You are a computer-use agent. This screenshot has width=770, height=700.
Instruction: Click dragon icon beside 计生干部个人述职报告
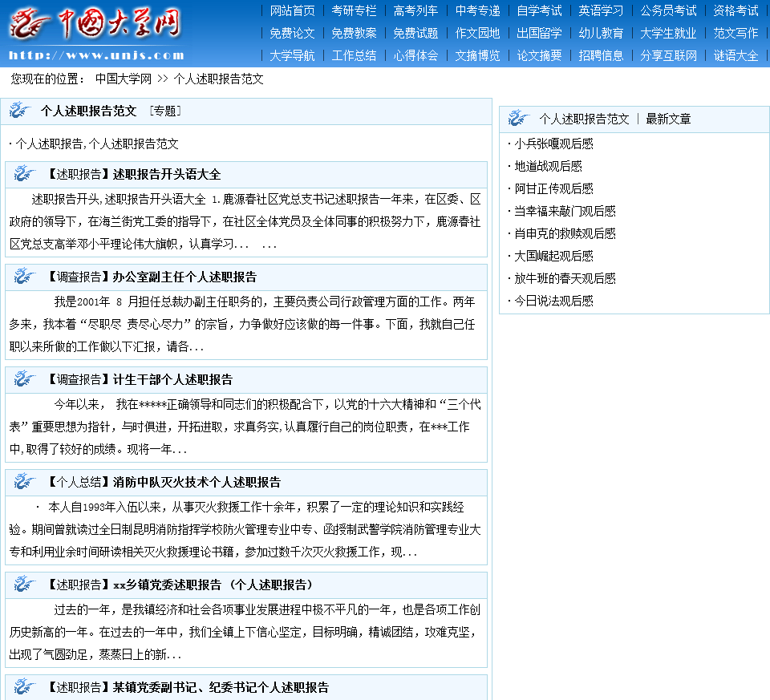tap(25, 379)
